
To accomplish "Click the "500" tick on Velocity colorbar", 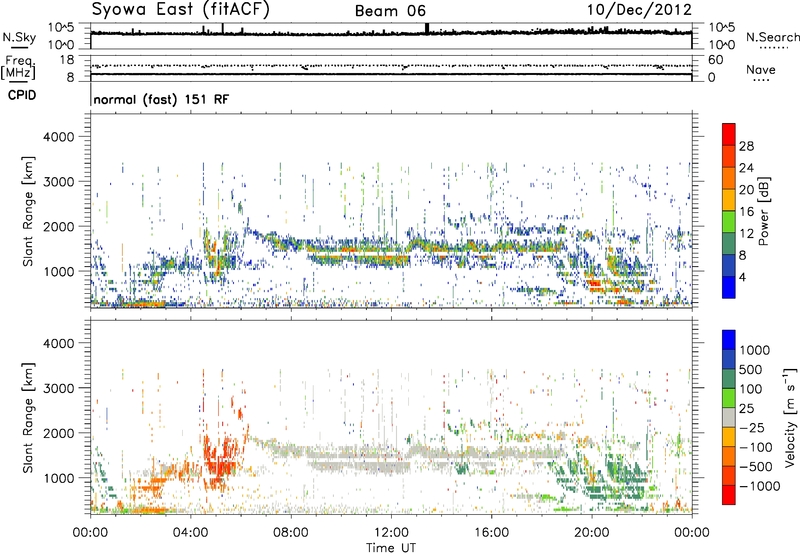I will (x=753, y=369).
